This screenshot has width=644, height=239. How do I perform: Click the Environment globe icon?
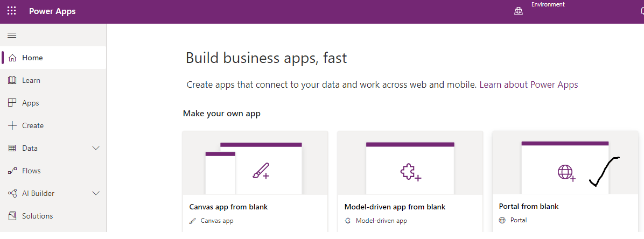click(x=519, y=11)
